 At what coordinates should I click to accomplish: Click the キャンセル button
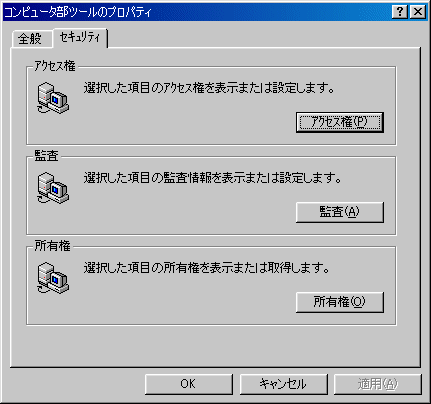[283, 384]
